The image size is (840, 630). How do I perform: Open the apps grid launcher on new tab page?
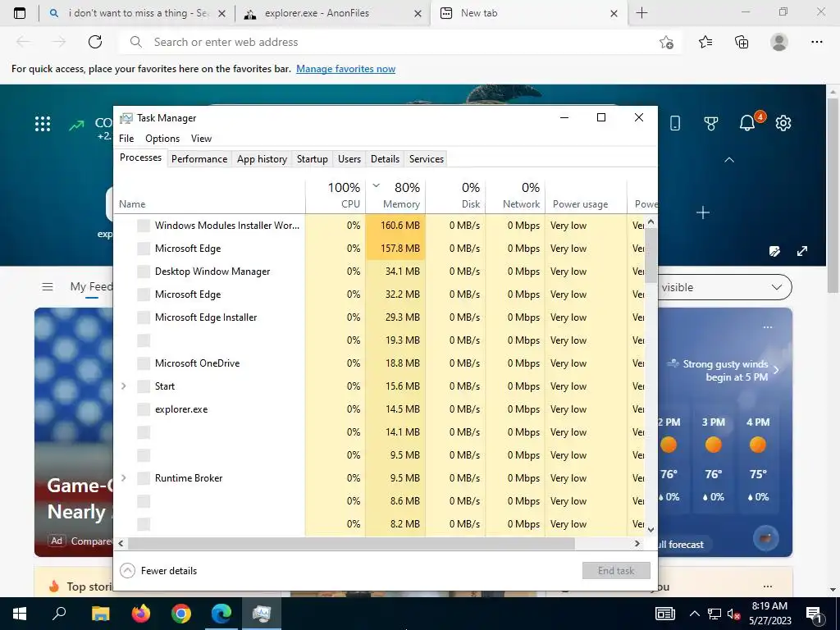click(43, 124)
